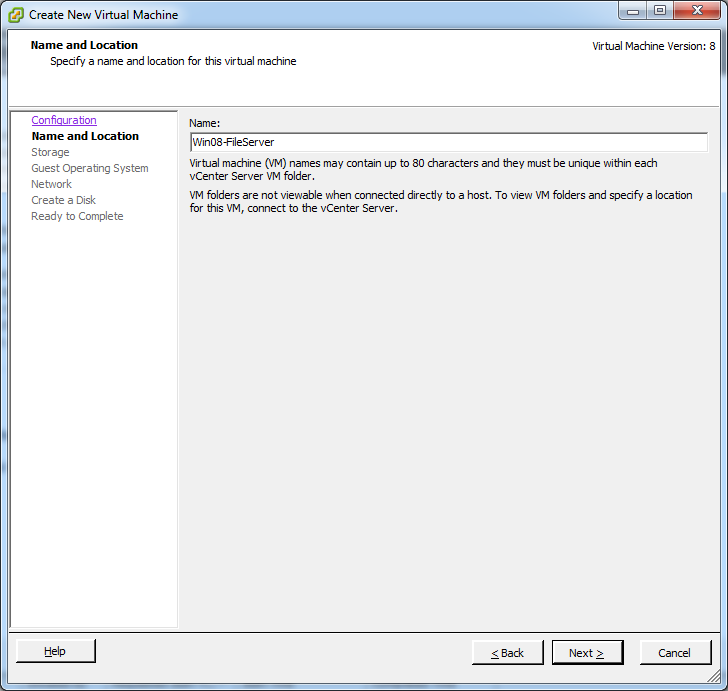Click the Name: label above the field
728x691 pixels.
(204, 122)
